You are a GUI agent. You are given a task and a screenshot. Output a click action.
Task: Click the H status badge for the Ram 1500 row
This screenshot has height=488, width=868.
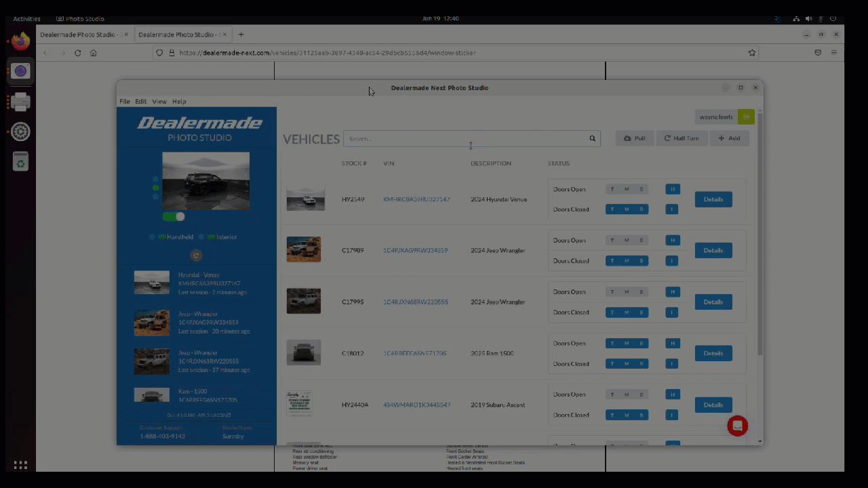pos(672,343)
